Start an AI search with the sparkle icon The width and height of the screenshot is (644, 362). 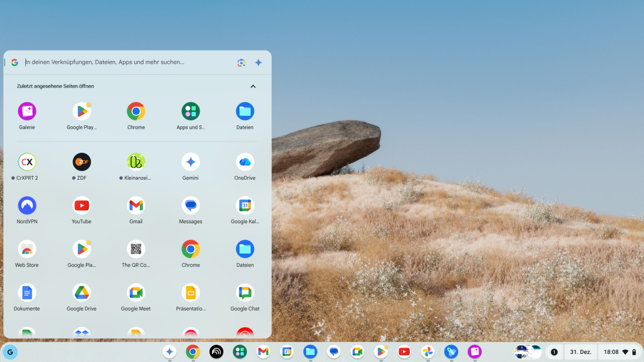point(258,62)
